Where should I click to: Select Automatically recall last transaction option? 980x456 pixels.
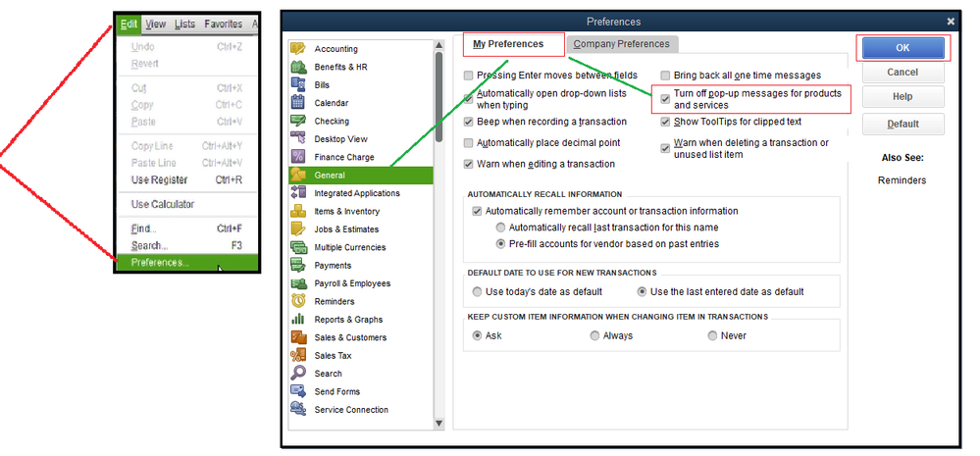(x=500, y=228)
